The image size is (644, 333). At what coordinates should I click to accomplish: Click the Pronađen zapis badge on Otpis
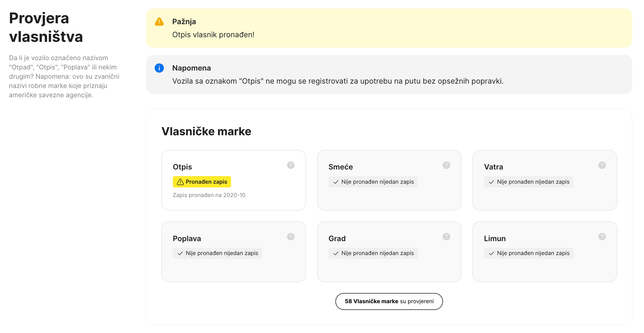202,182
